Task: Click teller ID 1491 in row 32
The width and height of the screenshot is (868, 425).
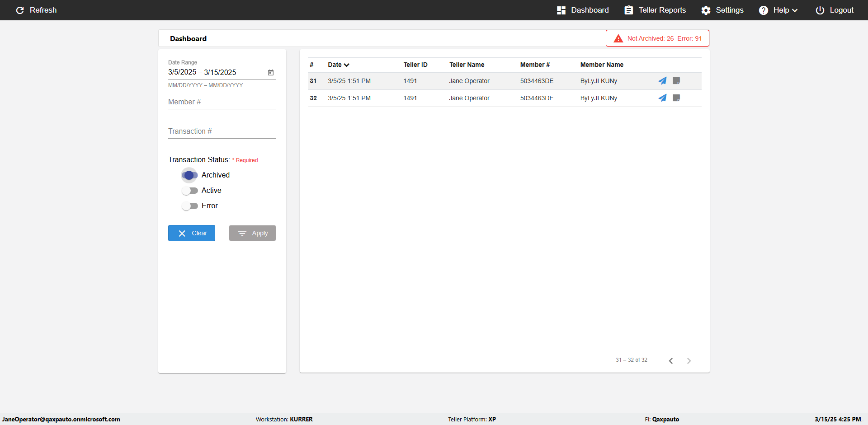Action: point(410,98)
